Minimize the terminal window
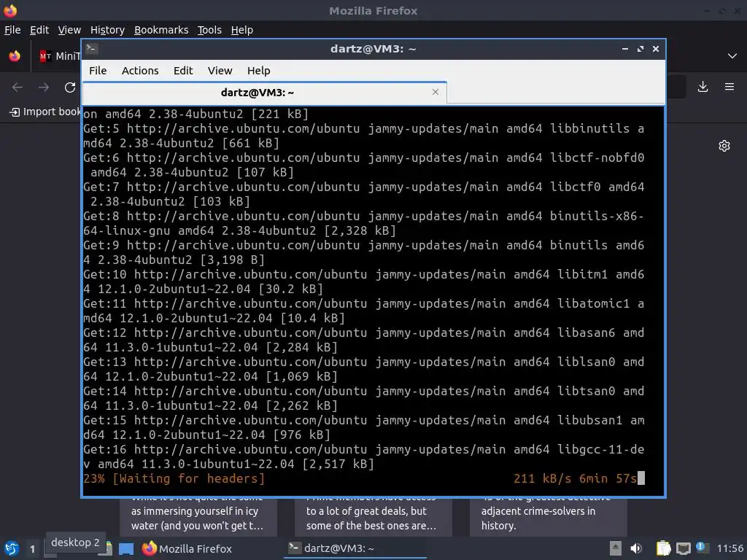Screen dimensions: 747x560 point(625,49)
